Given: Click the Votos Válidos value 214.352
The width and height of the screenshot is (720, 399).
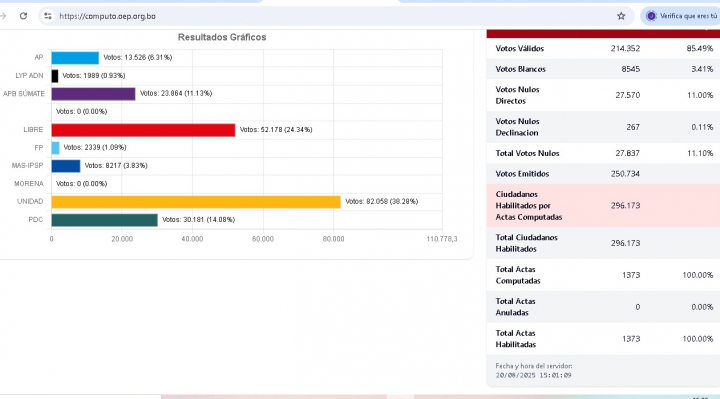Looking at the screenshot, I should (x=625, y=49).
